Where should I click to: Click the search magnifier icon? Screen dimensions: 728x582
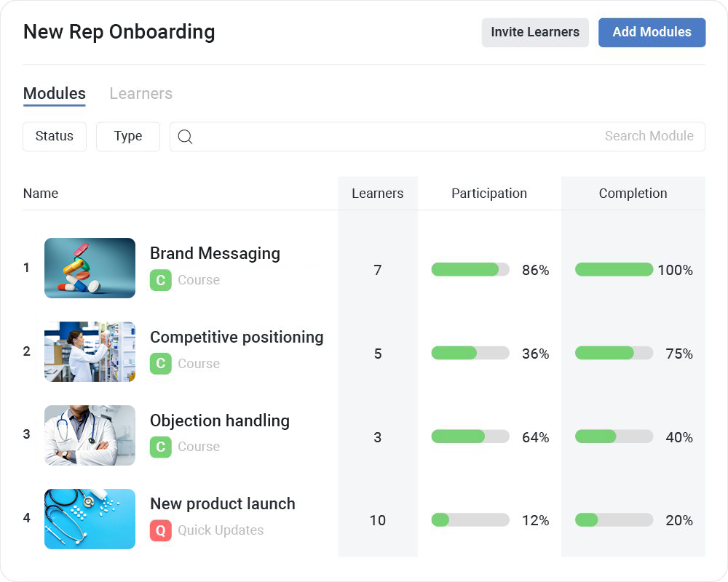click(185, 137)
